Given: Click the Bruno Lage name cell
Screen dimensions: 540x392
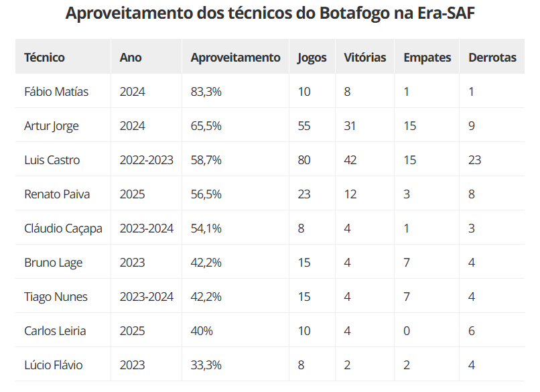Looking at the screenshot, I should 53,263.
